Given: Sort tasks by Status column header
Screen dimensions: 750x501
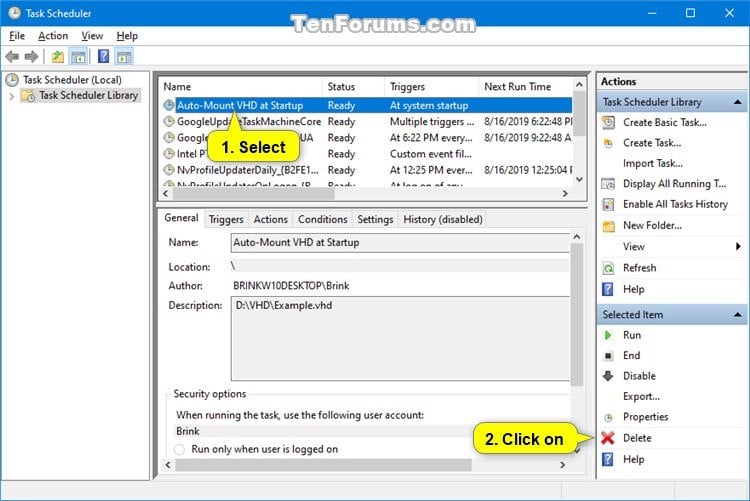Looking at the screenshot, I should click(353, 87).
